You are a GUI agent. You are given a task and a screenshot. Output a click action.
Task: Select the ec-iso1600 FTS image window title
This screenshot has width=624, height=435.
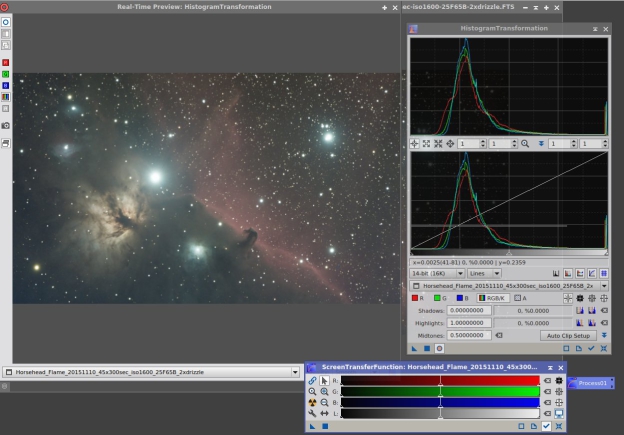click(458, 7)
